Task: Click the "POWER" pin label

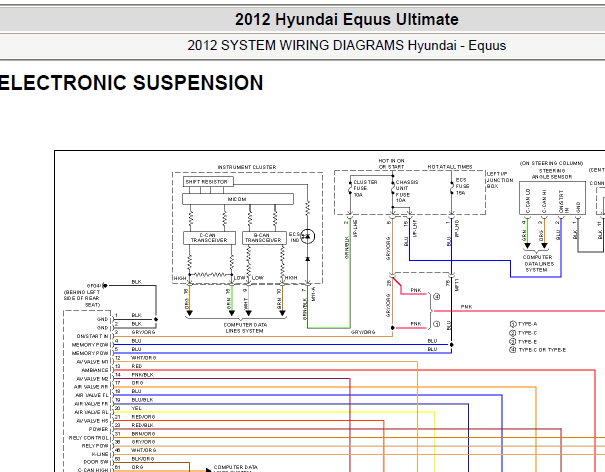Action: tap(99, 429)
